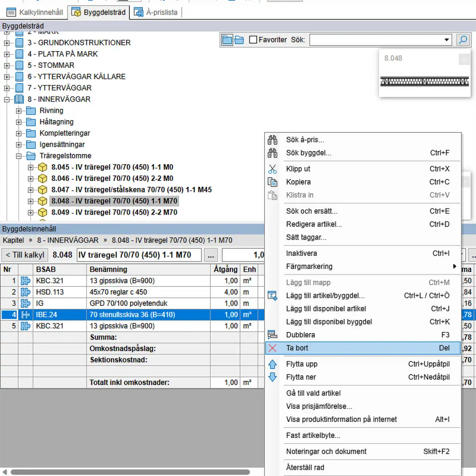Open the À-prislista tab

(x=156, y=12)
